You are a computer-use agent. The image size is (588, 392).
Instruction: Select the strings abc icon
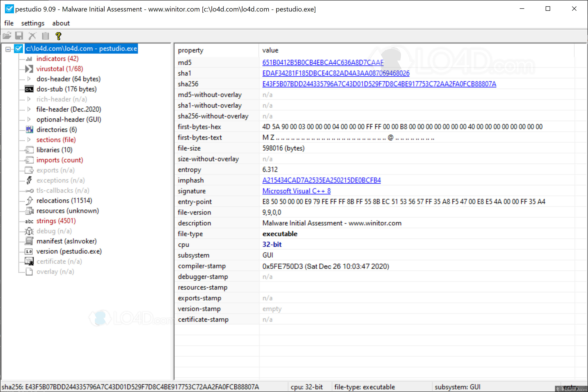[x=29, y=221]
